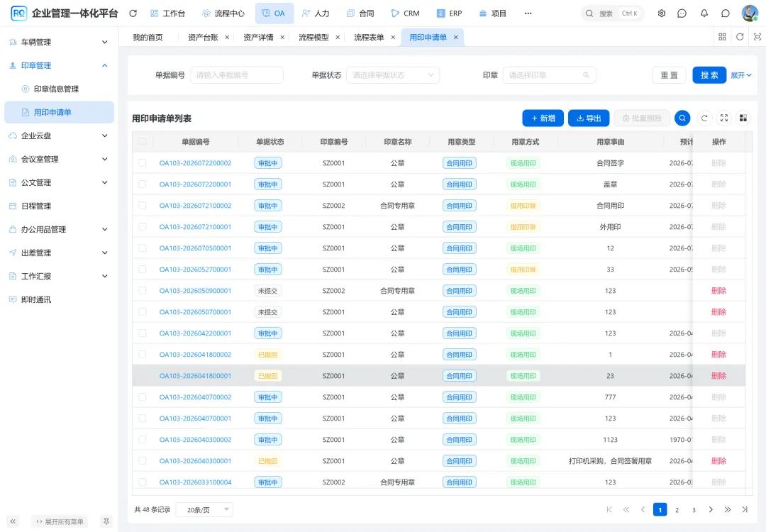766x532 pixels.
Task: Switch to the 流程中心 module
Action: coord(223,13)
